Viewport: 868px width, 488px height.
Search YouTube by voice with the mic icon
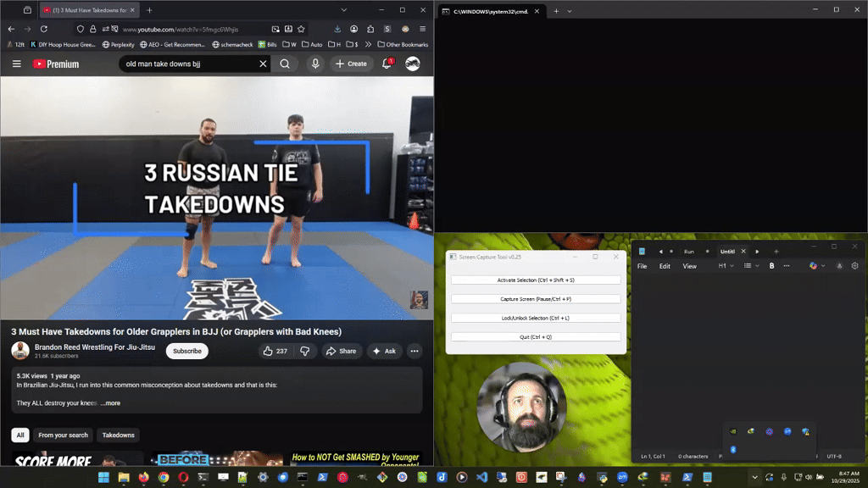(314, 64)
